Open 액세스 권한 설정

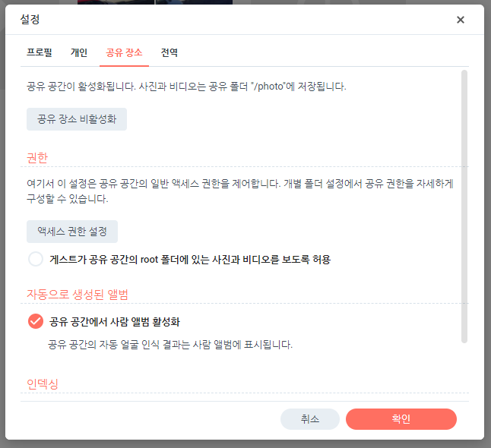(x=72, y=232)
